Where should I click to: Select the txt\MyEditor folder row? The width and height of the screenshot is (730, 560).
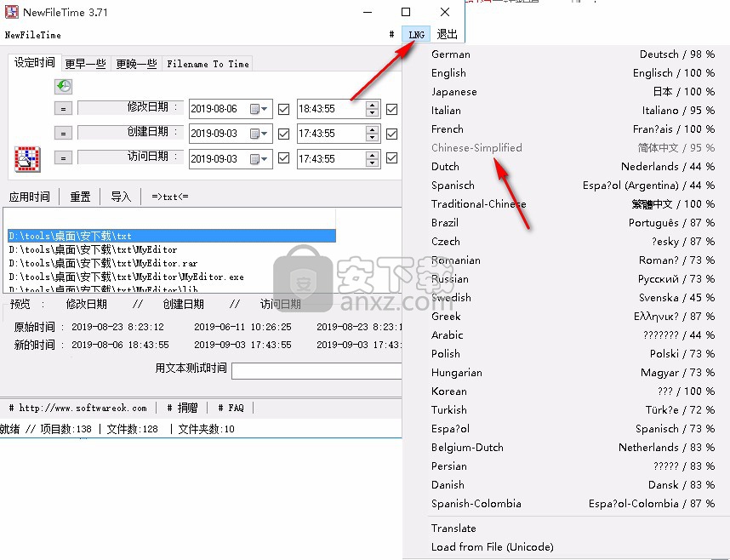(x=172, y=249)
